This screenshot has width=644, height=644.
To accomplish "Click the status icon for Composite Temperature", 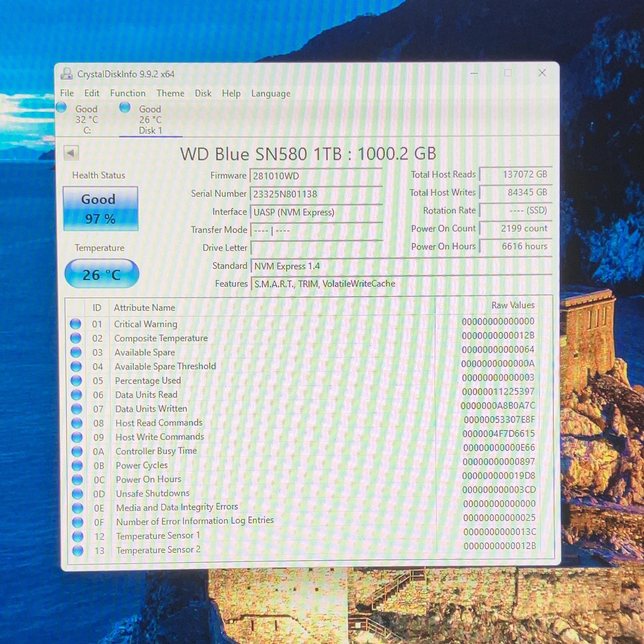I will tap(76, 338).
